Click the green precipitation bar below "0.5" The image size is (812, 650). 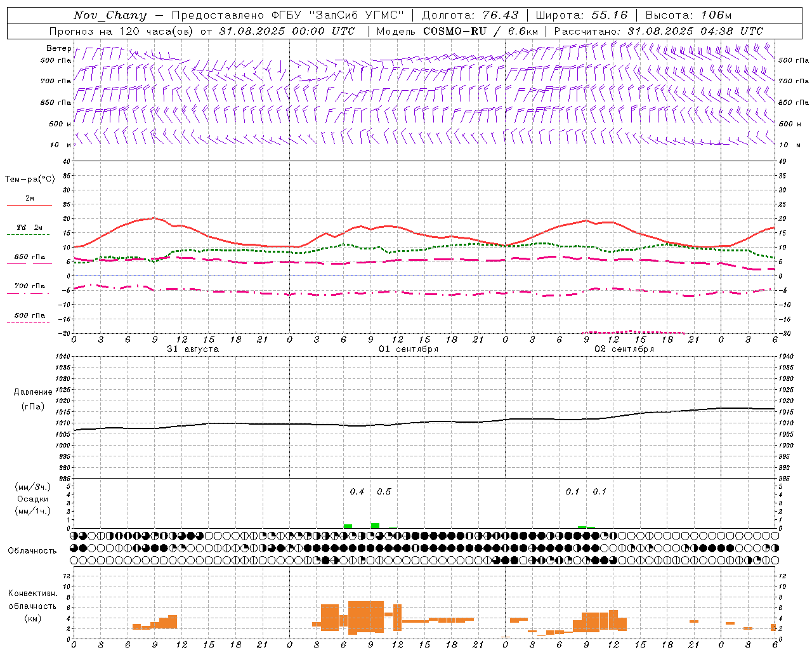point(375,526)
